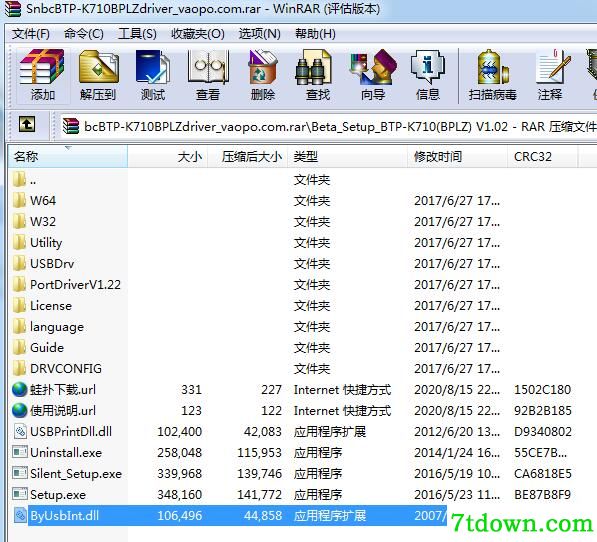Click the USBPrintDll.dll file icon
Screen dimensions: 597x542
point(20,431)
